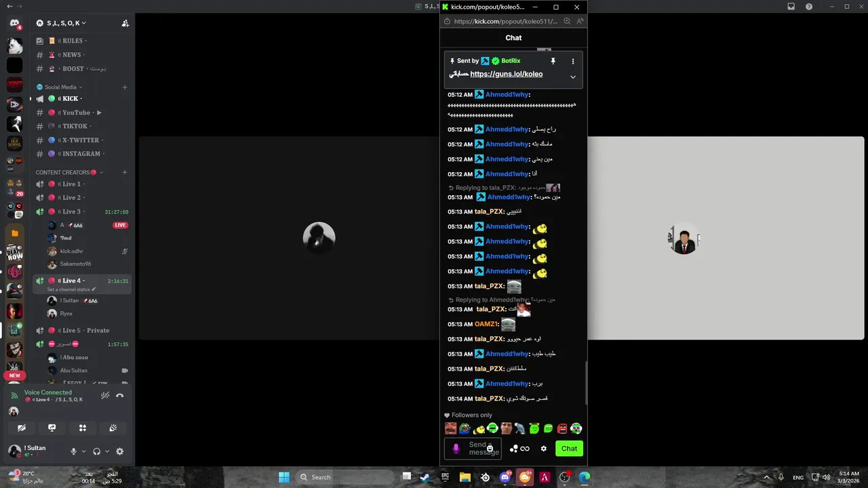
Task: Share your screen in Discord
Action: click(x=52, y=428)
